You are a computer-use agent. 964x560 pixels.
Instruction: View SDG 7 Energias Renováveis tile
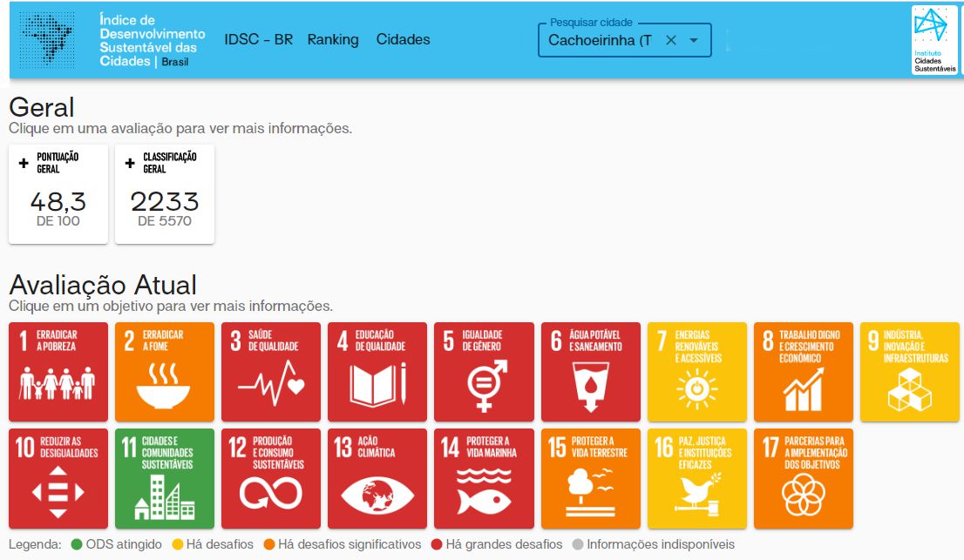tap(696, 372)
